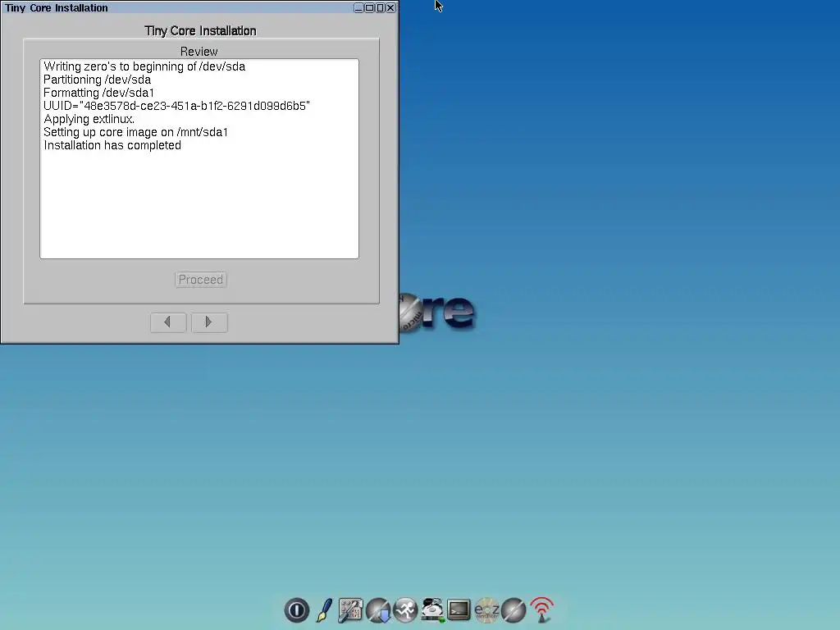This screenshot has height=630, width=840.
Task: Open the Control Panel icon in the dock
Action: tap(350, 610)
